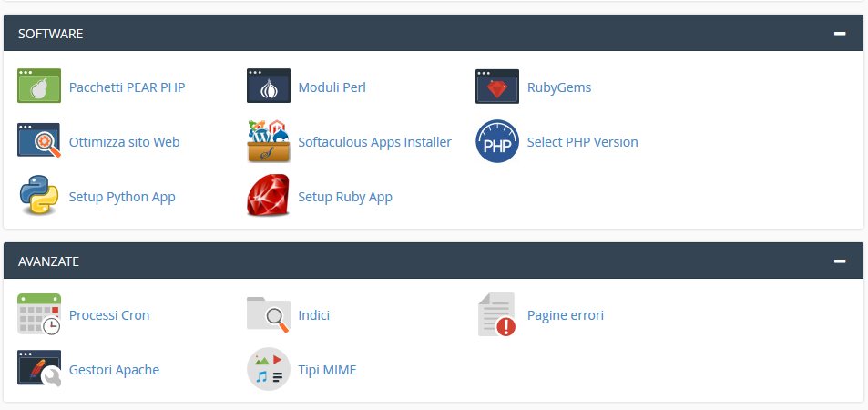
Task: Open the Processi Cron text link
Action: click(109, 315)
